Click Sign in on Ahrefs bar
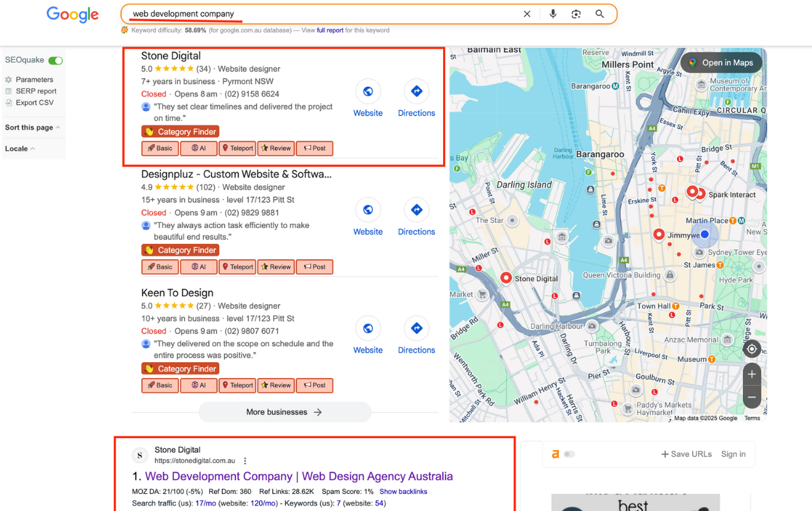The height and width of the screenshot is (511, 812). [x=733, y=454]
